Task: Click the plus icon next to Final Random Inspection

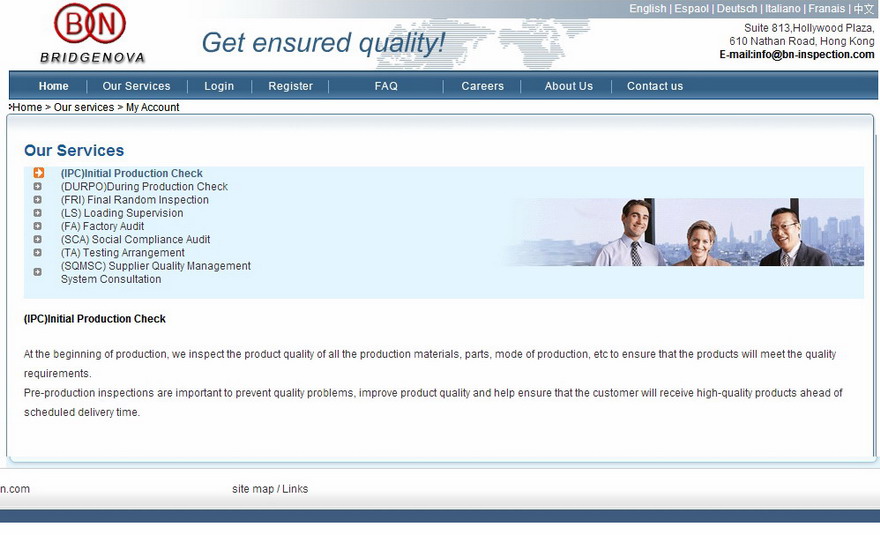Action: pos(38,200)
